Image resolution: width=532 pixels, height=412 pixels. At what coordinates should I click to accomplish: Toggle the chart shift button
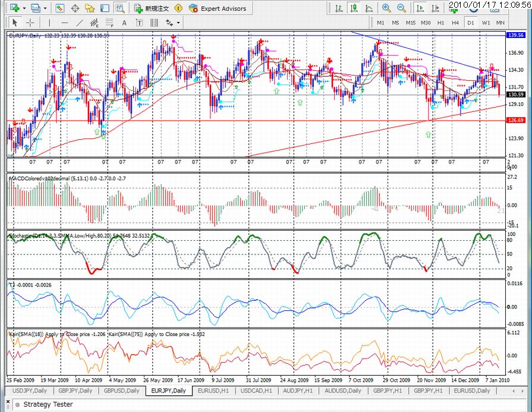(435, 8)
